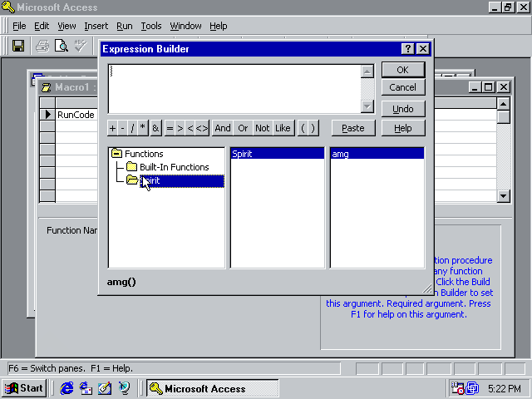
Task: Click the RunCode action cell in Macro1
Action: pos(76,115)
